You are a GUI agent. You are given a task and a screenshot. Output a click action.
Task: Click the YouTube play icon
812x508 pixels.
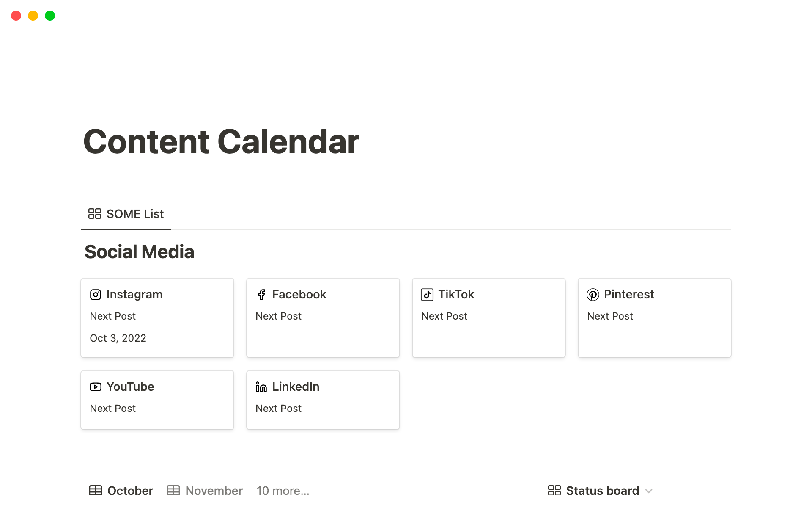tap(96, 387)
